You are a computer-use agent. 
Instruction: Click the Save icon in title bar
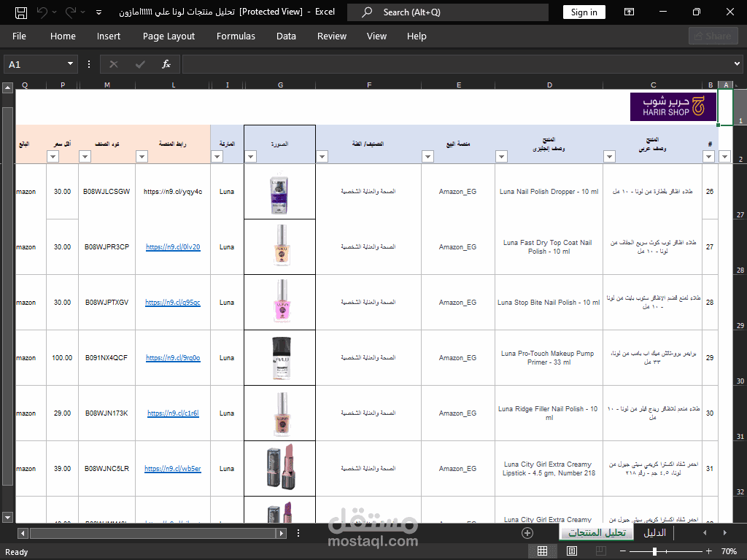(x=21, y=12)
